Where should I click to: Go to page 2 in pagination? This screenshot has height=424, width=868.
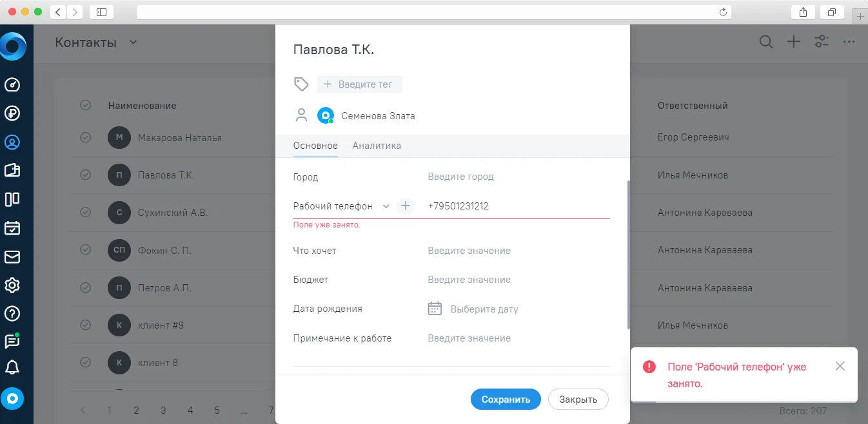136,410
